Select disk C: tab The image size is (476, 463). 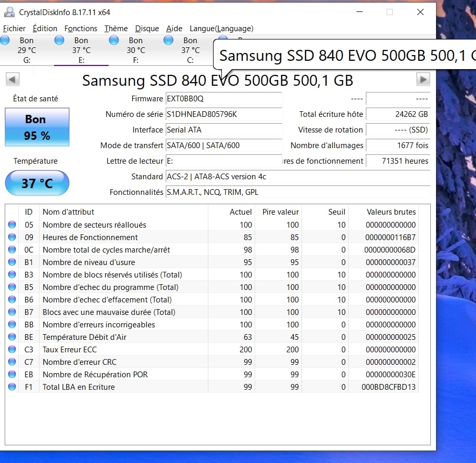tap(190, 50)
